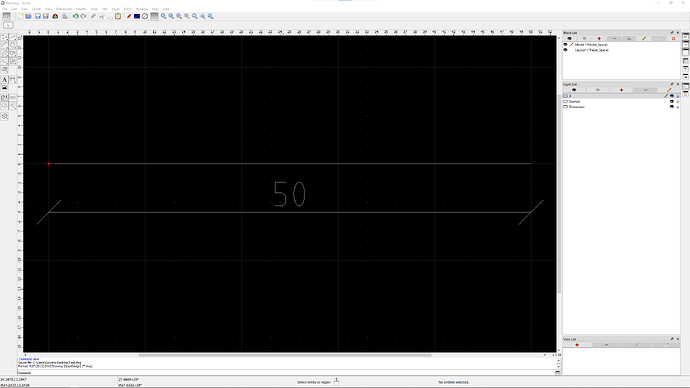Click the vertical canvas scrollbar
This screenshot has width=690, height=388.
click(559, 194)
